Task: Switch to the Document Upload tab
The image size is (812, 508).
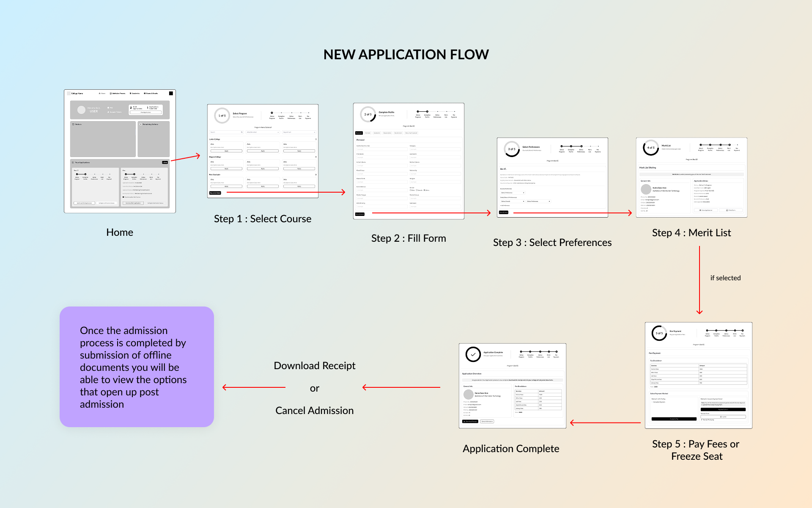Action: (411, 133)
